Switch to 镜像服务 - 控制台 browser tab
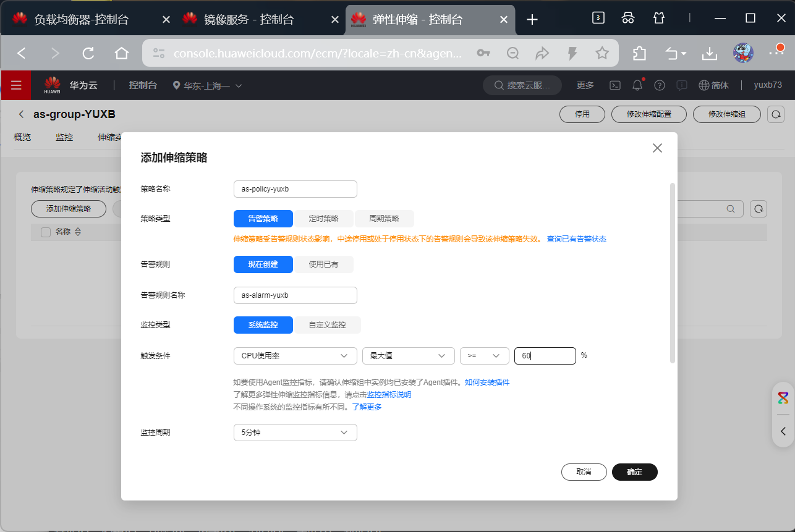Image resolution: width=795 pixels, height=532 pixels. click(x=260, y=20)
